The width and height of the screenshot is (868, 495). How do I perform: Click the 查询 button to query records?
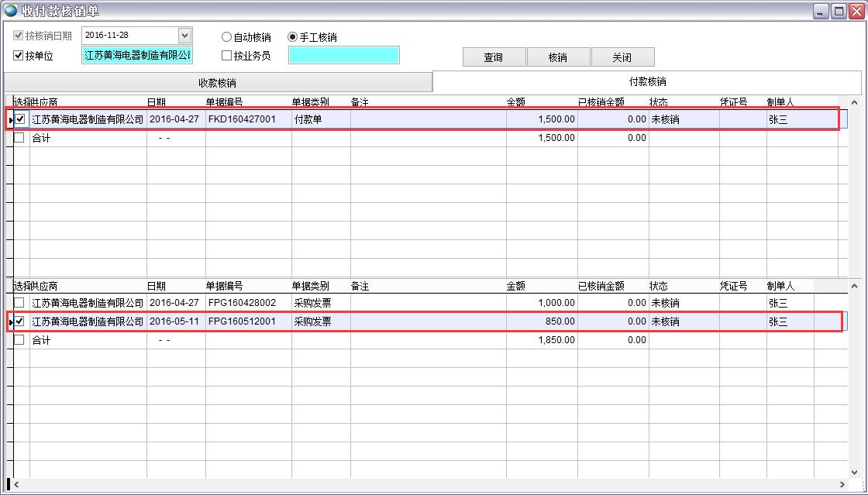pos(494,57)
